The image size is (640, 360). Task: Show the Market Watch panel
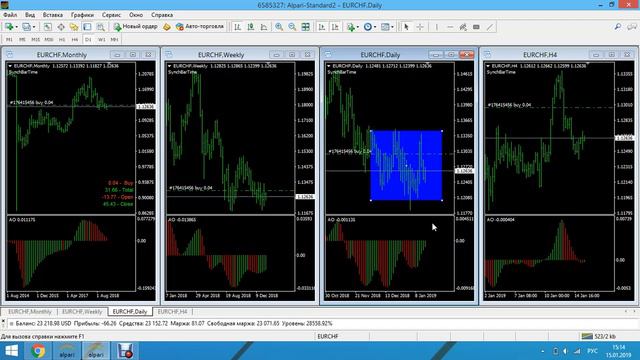48,27
